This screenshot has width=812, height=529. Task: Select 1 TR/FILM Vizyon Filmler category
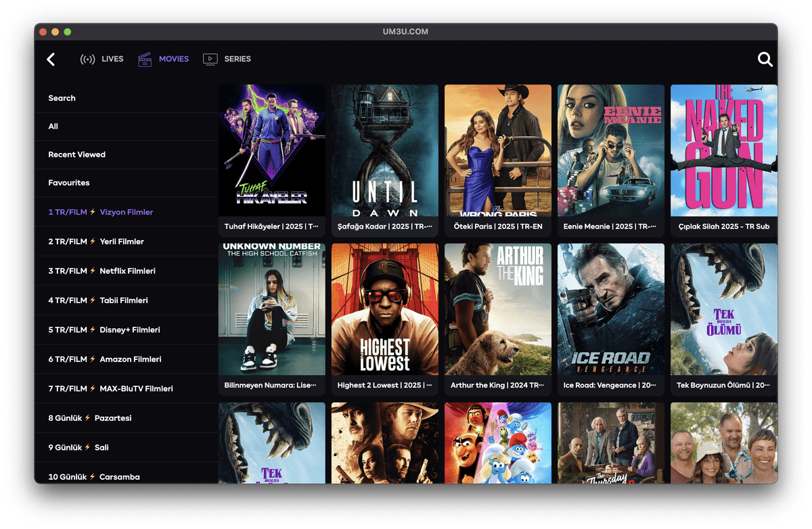point(127,212)
